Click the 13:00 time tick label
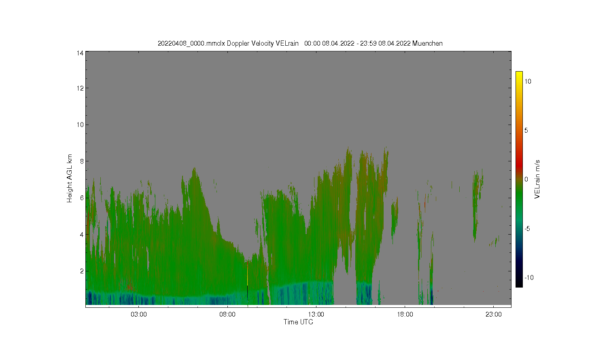 click(x=316, y=314)
